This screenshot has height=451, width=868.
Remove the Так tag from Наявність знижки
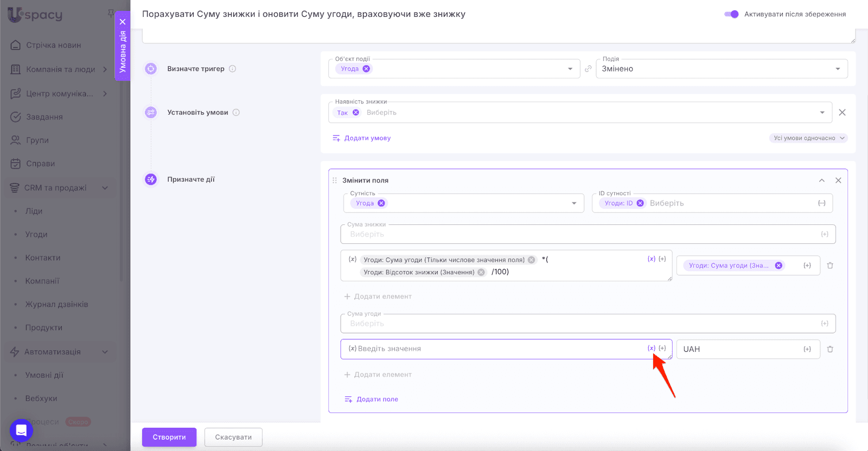(x=356, y=113)
